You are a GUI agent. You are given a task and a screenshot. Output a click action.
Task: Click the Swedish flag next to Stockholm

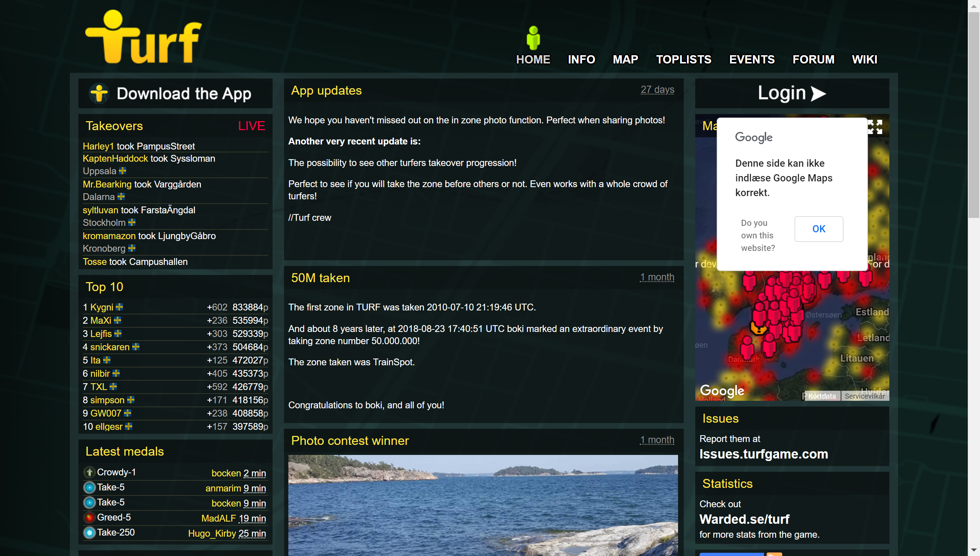(131, 222)
